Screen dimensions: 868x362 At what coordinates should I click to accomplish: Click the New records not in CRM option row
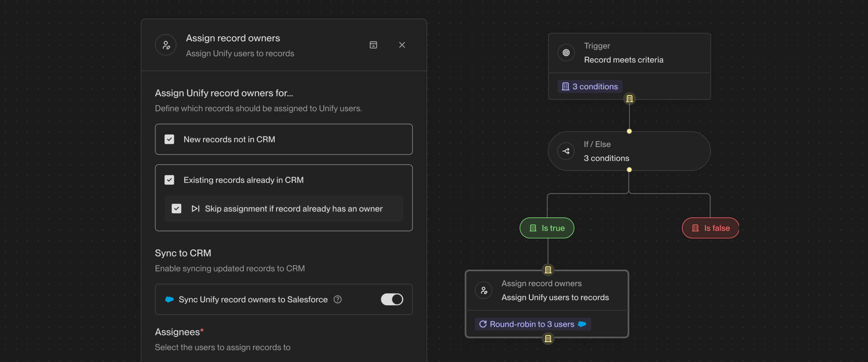tap(284, 139)
